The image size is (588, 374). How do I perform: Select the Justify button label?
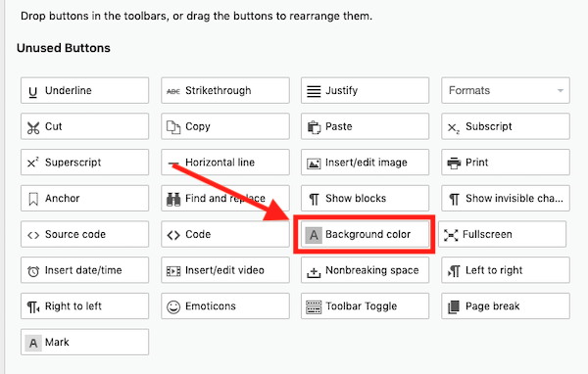(x=342, y=91)
